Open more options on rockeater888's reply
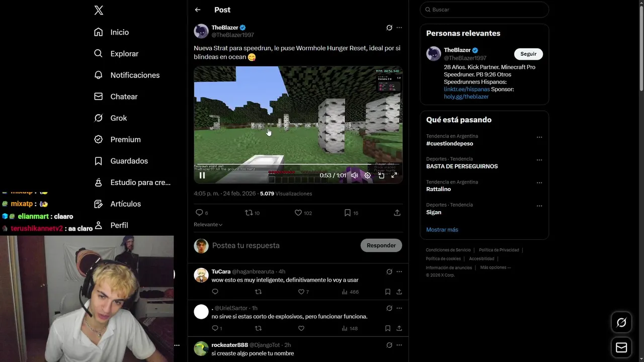The height and width of the screenshot is (362, 644). click(x=399, y=345)
